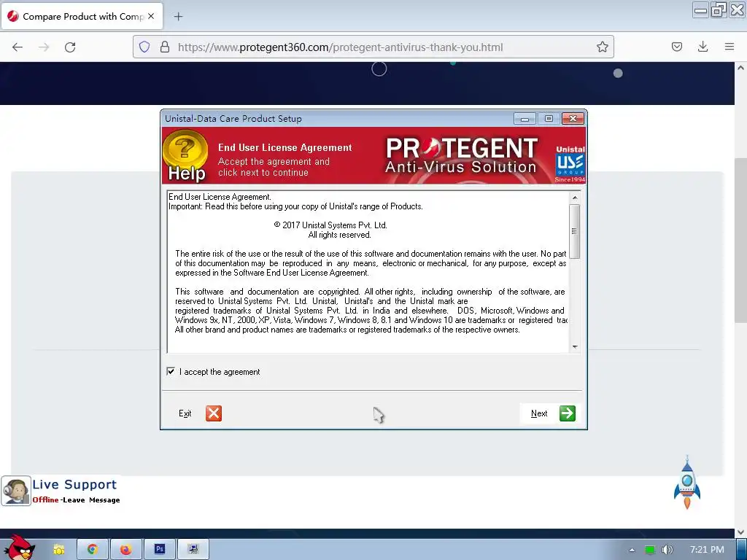Click license agreement scrollbar down arrow

pos(575,346)
